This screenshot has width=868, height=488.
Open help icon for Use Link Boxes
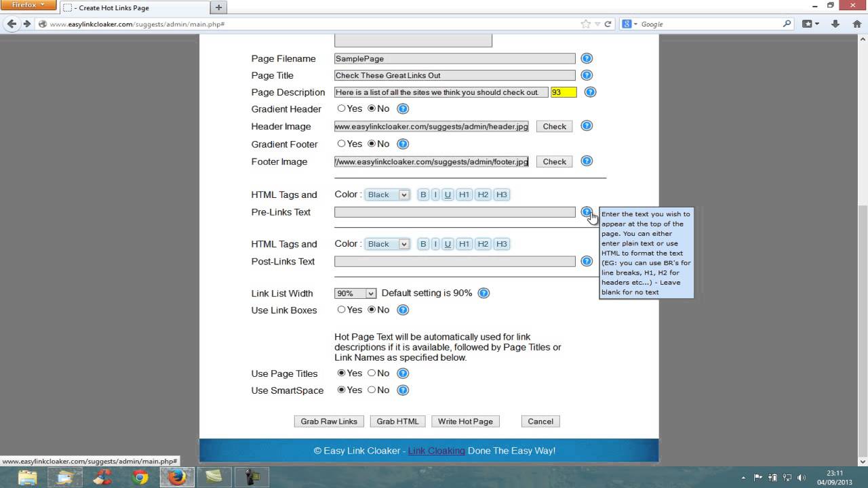click(403, 310)
